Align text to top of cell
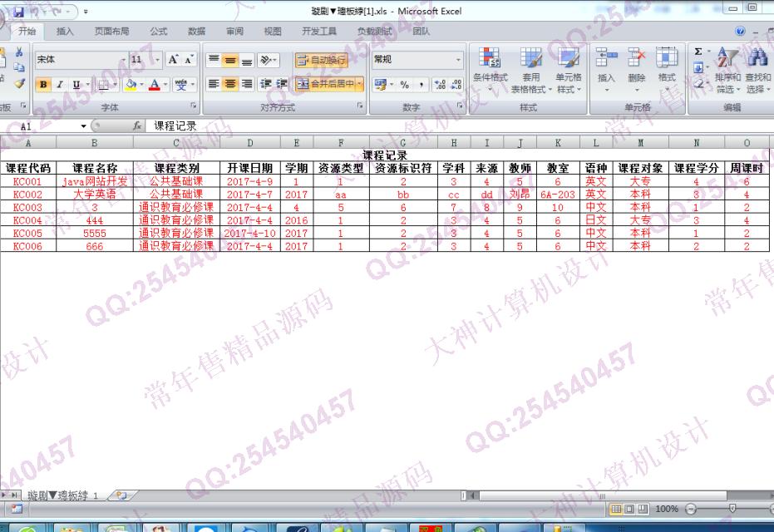 (x=214, y=60)
